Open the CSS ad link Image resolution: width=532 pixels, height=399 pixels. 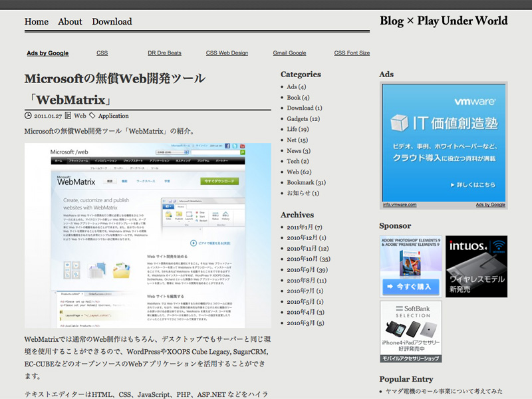pos(102,53)
